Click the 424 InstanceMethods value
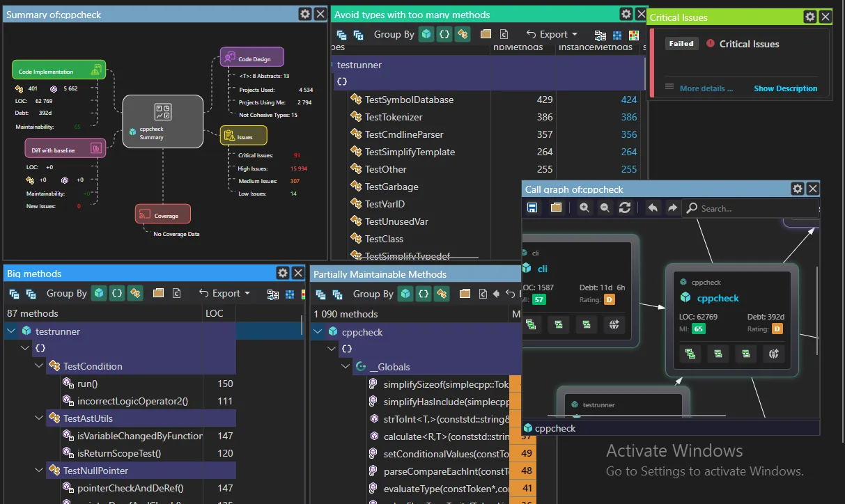Screen dimensions: 845x504 [x=629, y=100]
